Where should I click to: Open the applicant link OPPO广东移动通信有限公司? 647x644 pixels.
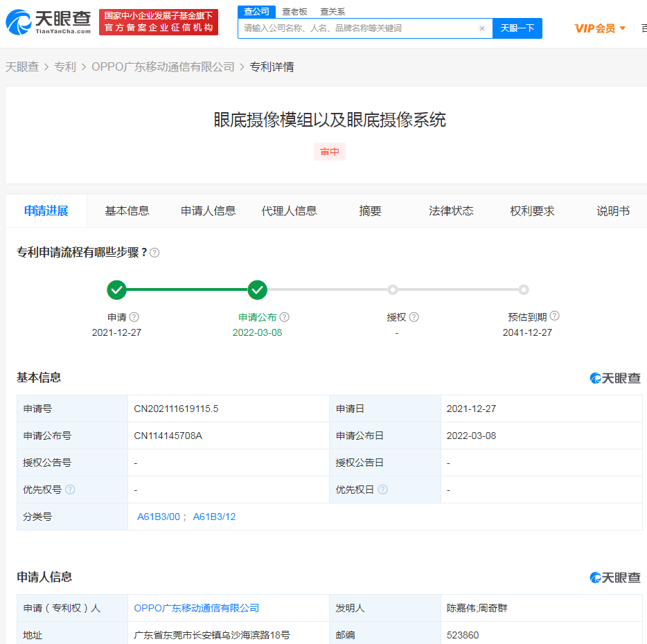click(197, 608)
